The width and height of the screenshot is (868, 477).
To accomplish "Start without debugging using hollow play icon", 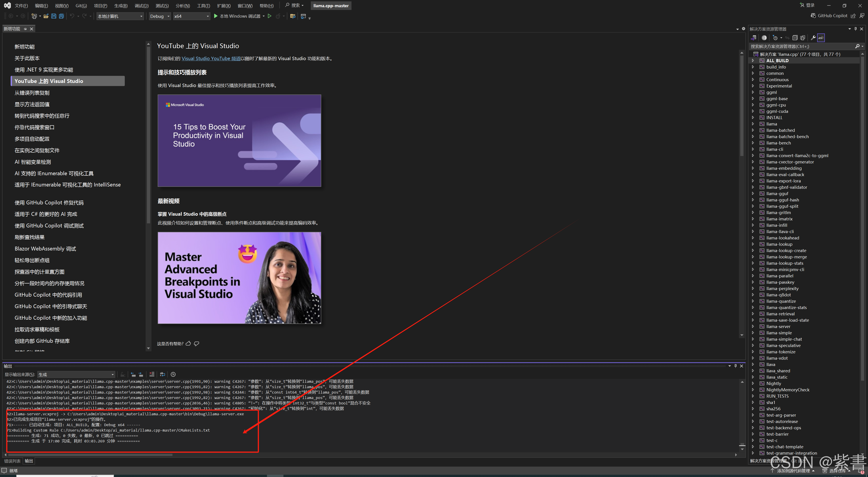I will tap(270, 16).
